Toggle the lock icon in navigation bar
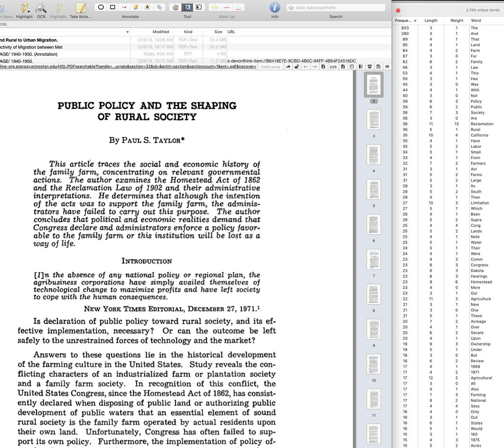504x448 pixels. pos(297,67)
